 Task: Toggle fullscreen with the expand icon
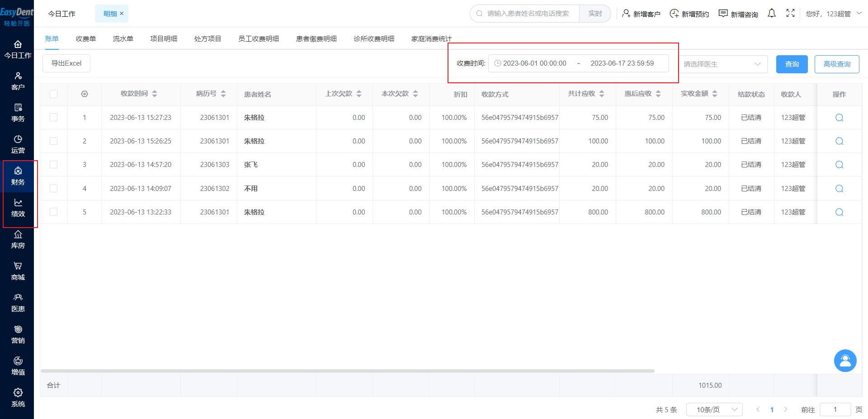click(x=790, y=14)
